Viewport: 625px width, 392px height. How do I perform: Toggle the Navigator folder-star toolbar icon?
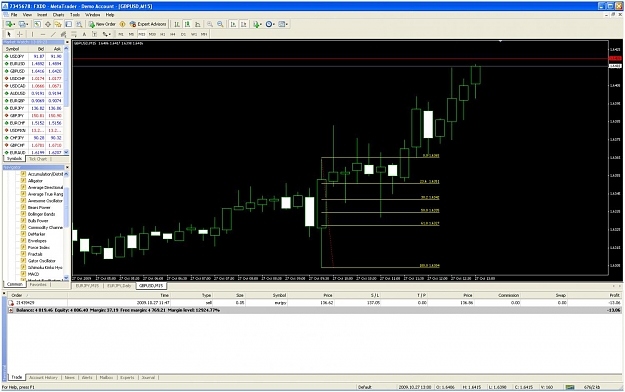click(x=58, y=24)
